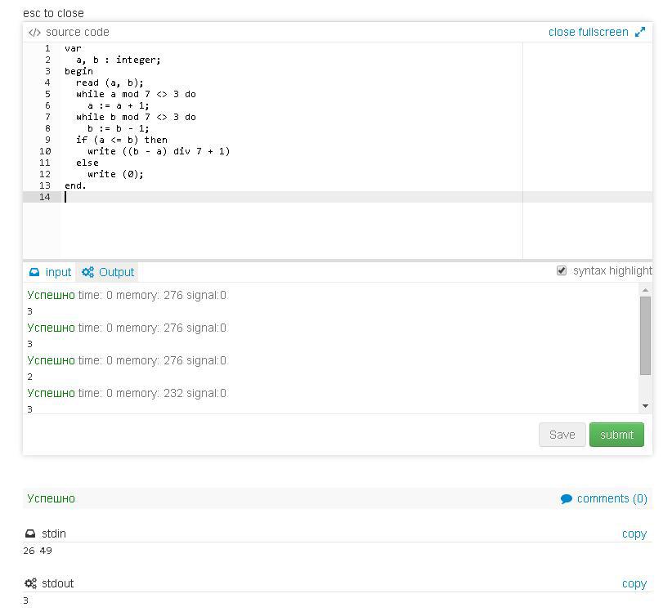Viewport: 672px width, 616px height.
Task: Toggle the syntax highlight checkbox
Action: (562, 270)
